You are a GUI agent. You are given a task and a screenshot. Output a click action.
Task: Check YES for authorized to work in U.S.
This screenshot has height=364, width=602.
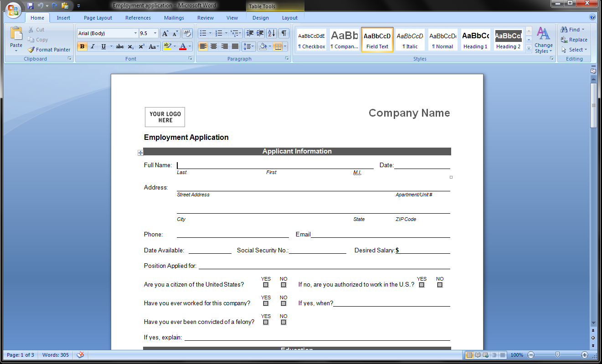(422, 285)
